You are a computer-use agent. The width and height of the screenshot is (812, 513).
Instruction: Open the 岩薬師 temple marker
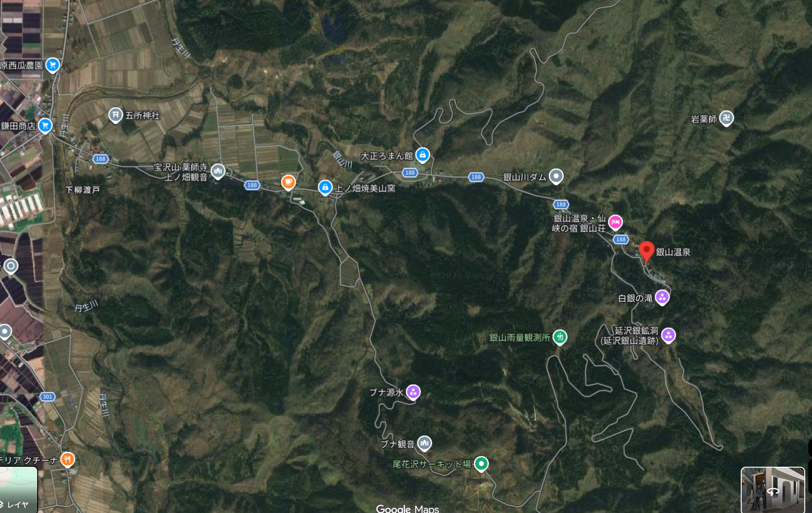pos(727,118)
